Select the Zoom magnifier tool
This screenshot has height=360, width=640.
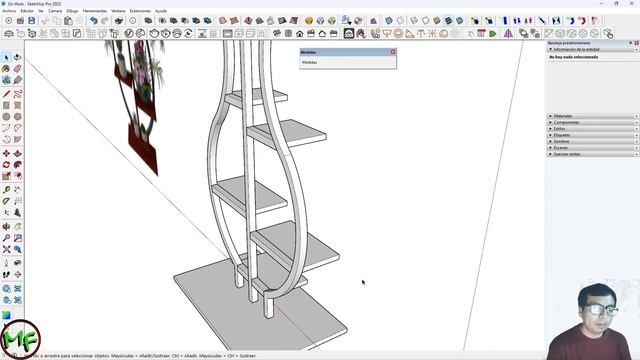[6, 238]
